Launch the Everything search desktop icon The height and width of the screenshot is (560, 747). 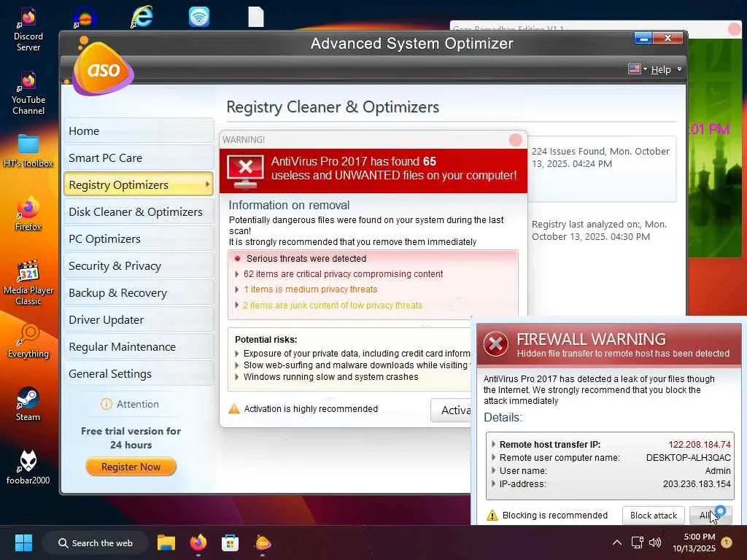tap(28, 341)
